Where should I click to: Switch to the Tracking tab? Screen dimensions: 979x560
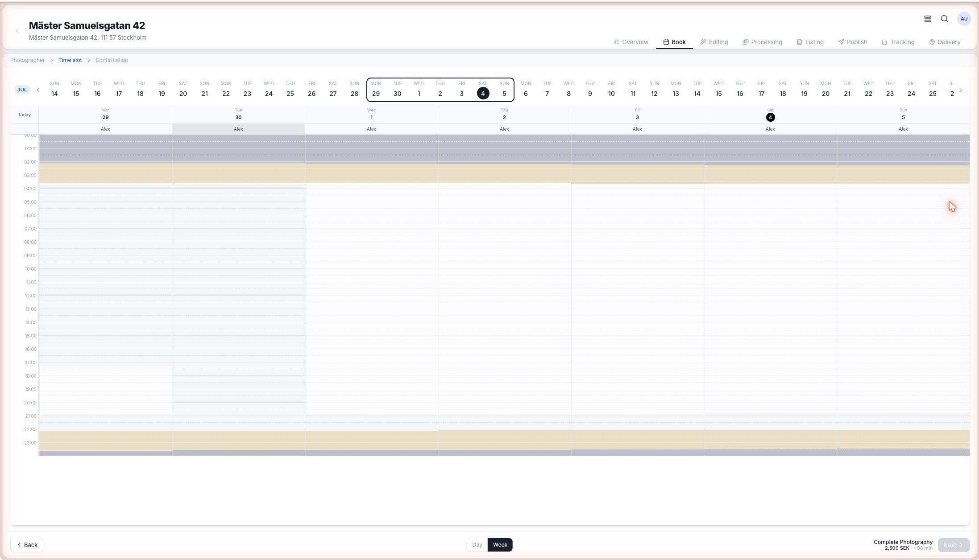[x=898, y=42]
